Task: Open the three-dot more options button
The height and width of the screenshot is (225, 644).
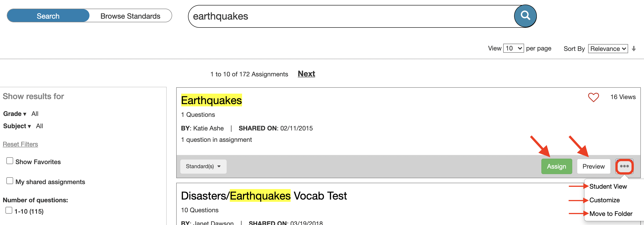Action: point(624,166)
